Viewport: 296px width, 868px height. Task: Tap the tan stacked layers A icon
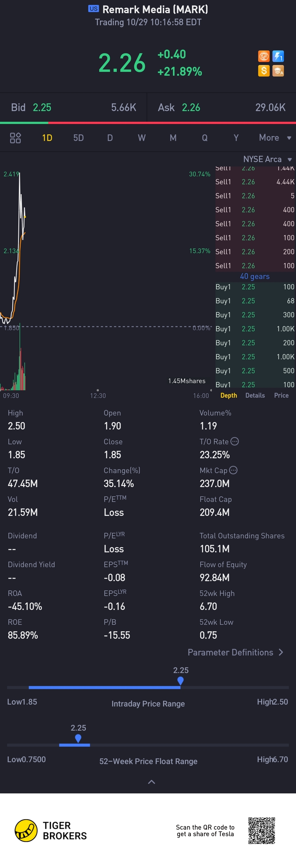(x=278, y=71)
